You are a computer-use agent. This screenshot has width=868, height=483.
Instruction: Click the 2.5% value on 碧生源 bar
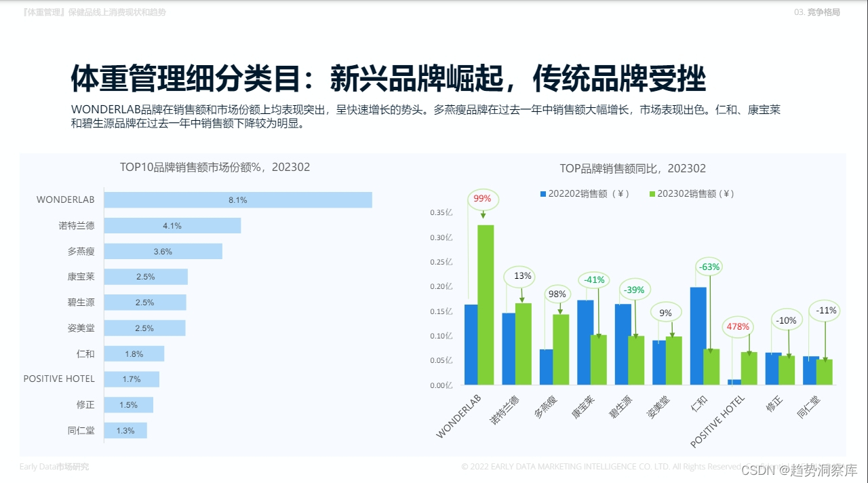(144, 303)
